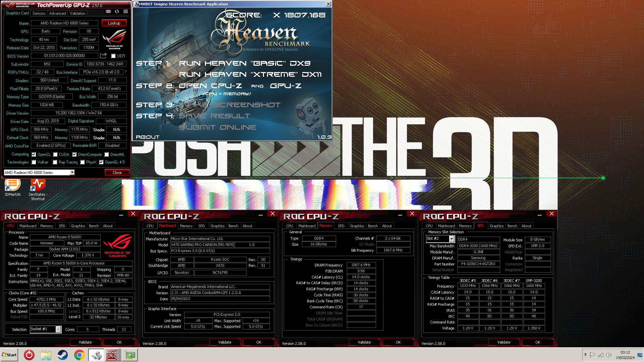Click the GPU-Z refresh icon

pos(117,11)
